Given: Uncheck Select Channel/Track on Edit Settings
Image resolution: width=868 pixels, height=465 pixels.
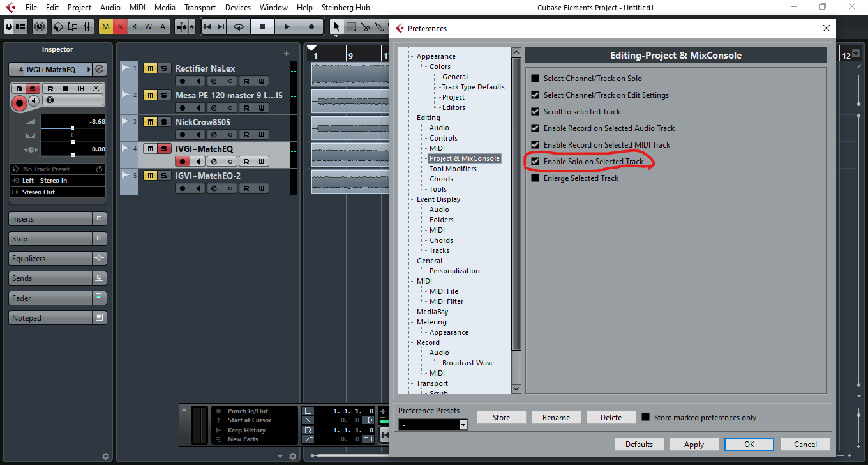Looking at the screenshot, I should click(x=535, y=95).
